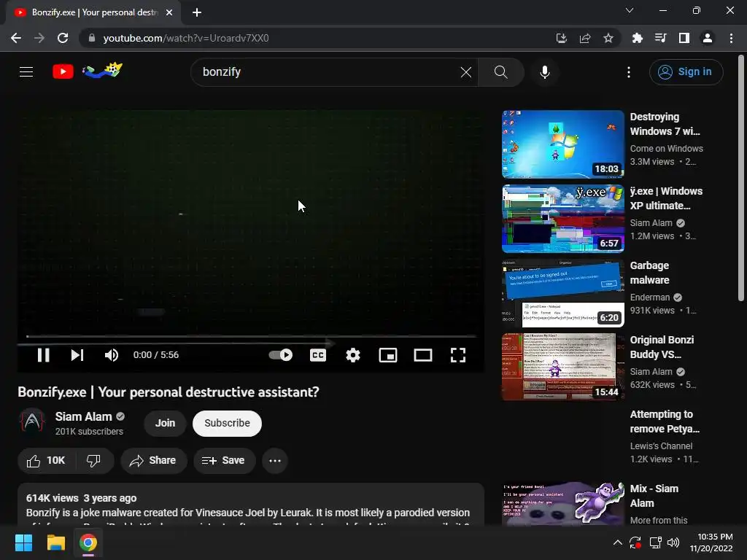Viewport: 747px width, 560px height.
Task: Toggle closed captions CC
Action: (x=318, y=355)
